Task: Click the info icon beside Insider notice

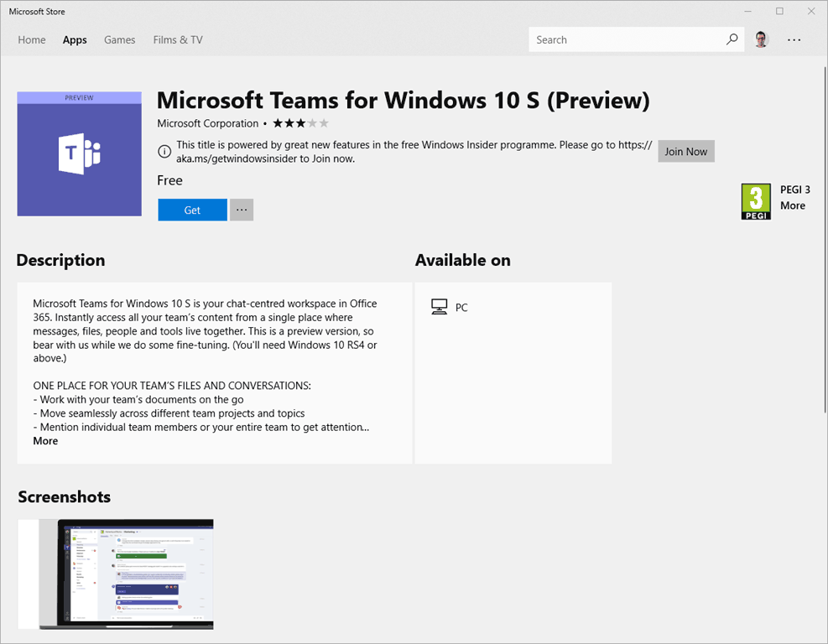Action: pyautogui.click(x=164, y=152)
